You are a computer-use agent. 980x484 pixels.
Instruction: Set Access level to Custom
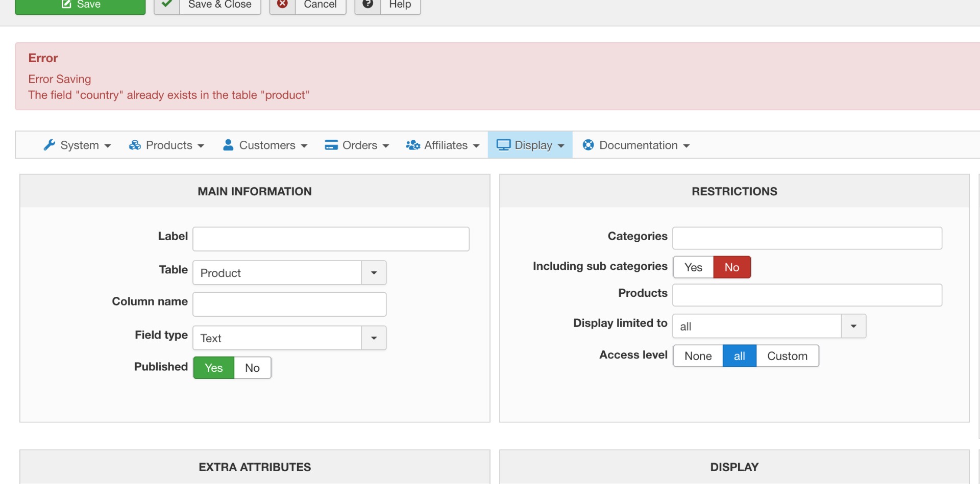[x=788, y=356]
